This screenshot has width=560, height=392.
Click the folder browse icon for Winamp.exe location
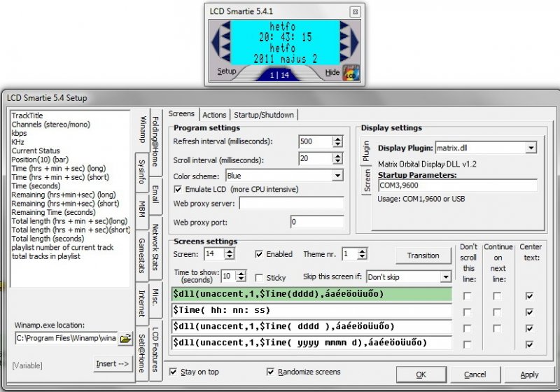(126, 338)
